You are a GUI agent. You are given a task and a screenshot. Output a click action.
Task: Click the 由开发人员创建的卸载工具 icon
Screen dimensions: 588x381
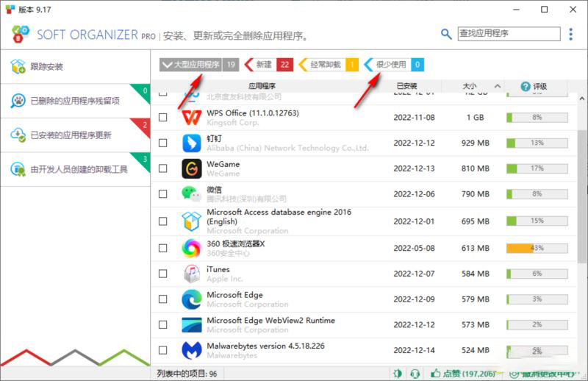[18, 169]
